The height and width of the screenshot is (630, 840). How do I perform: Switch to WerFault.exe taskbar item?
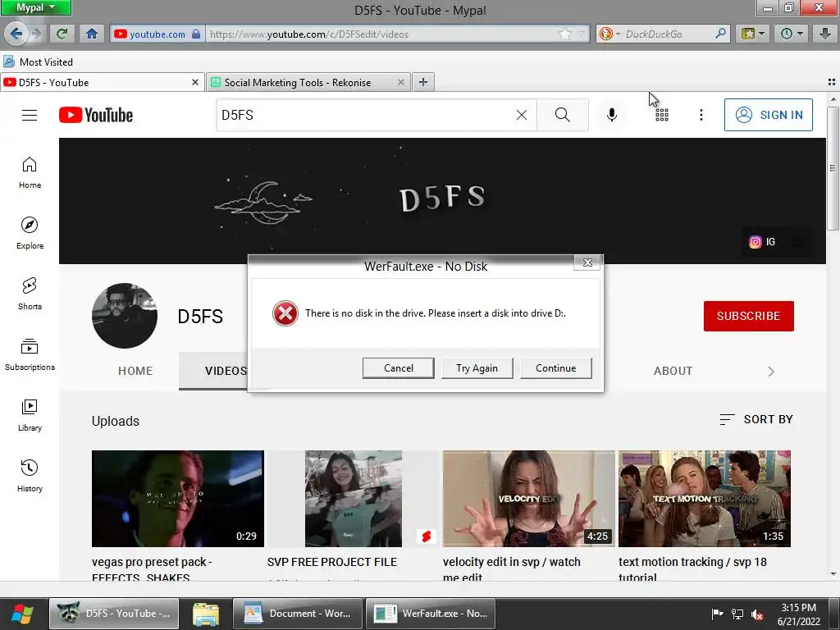point(431,614)
